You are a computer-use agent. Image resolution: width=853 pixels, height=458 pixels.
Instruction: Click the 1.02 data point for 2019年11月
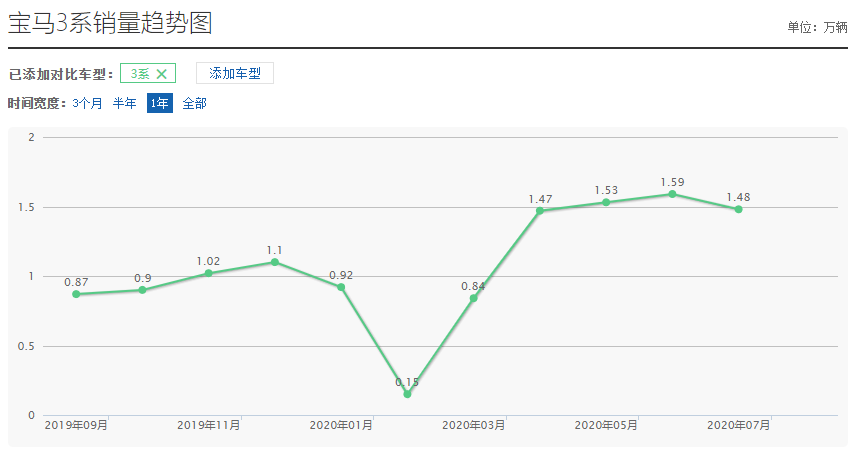[208, 273]
